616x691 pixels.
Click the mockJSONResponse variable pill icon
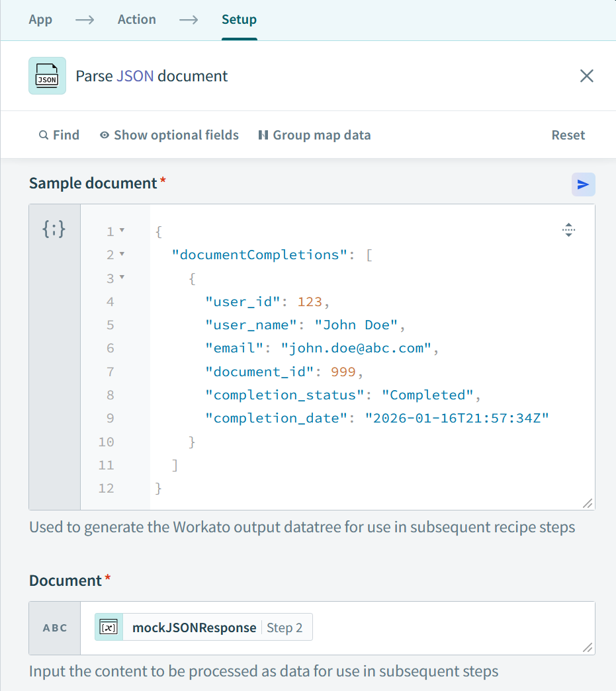click(109, 628)
